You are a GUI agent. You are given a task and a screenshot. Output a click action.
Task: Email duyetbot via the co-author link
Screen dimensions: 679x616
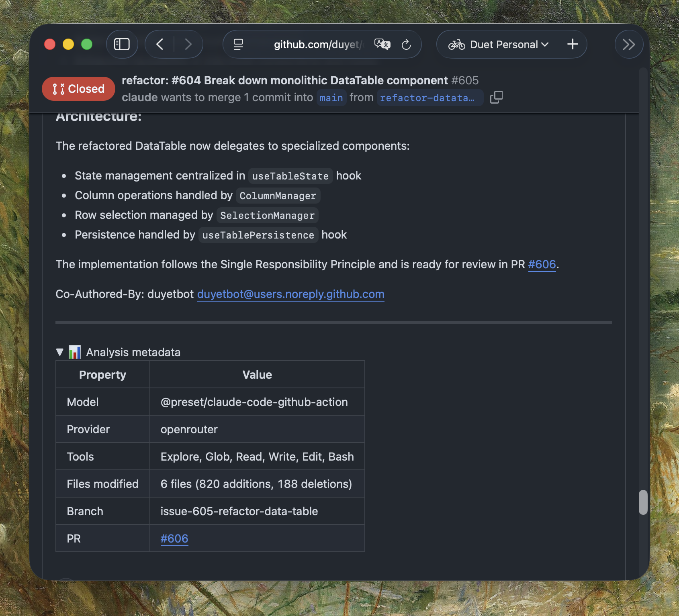[x=290, y=294]
